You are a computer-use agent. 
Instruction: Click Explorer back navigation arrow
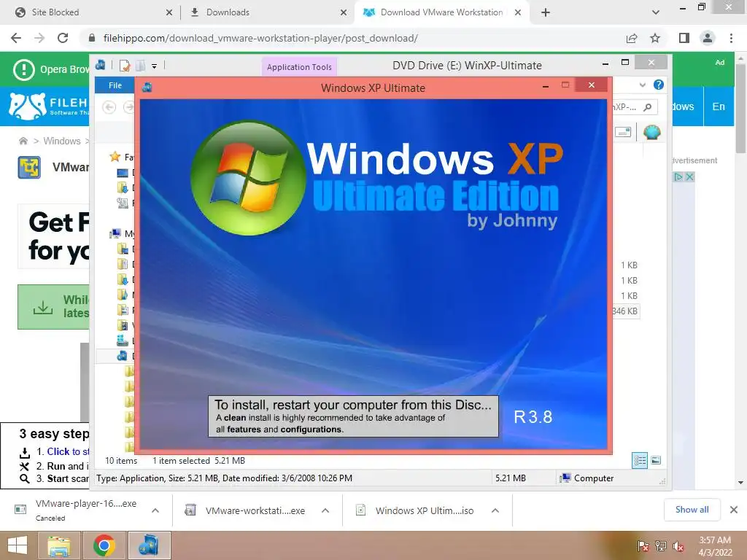click(109, 107)
